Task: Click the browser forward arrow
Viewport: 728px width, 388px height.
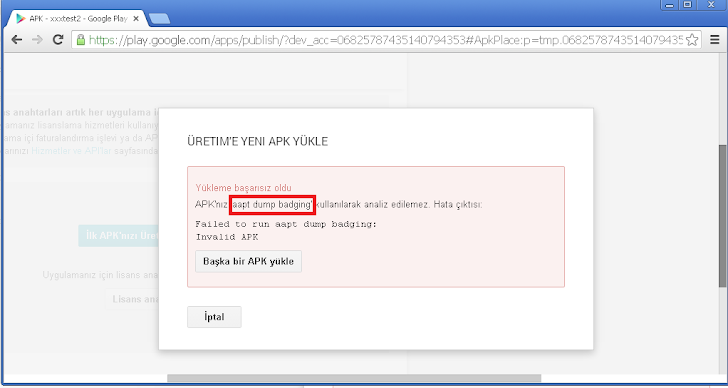Action: click(x=38, y=39)
